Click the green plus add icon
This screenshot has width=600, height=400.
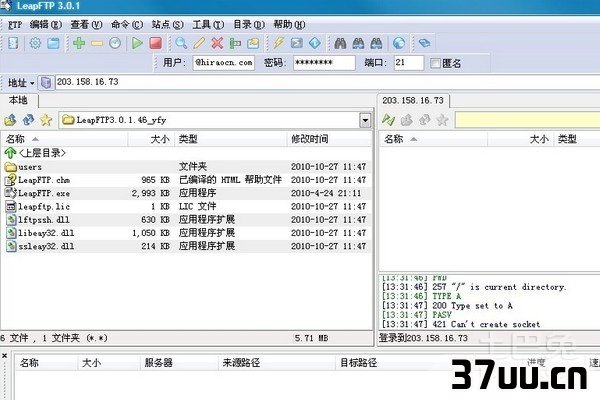click(79, 43)
